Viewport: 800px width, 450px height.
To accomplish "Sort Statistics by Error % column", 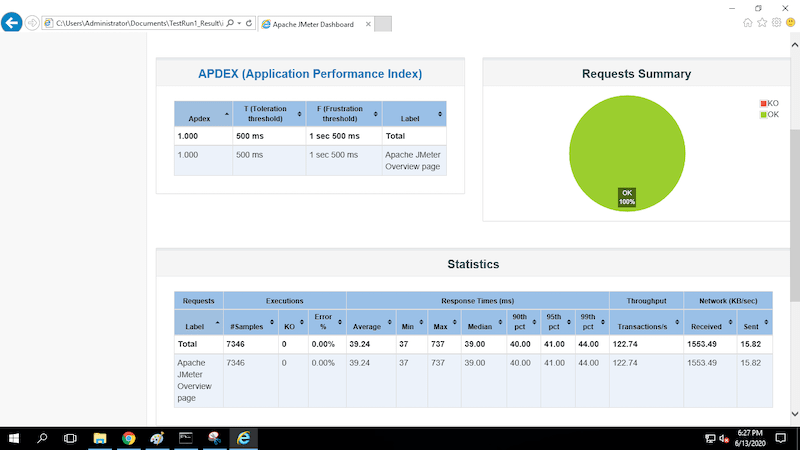I will 327,322.
